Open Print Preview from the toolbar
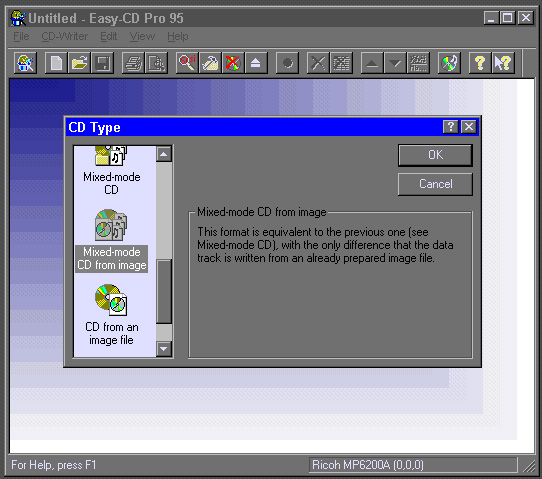This screenshot has width=542, height=479. pos(157,63)
